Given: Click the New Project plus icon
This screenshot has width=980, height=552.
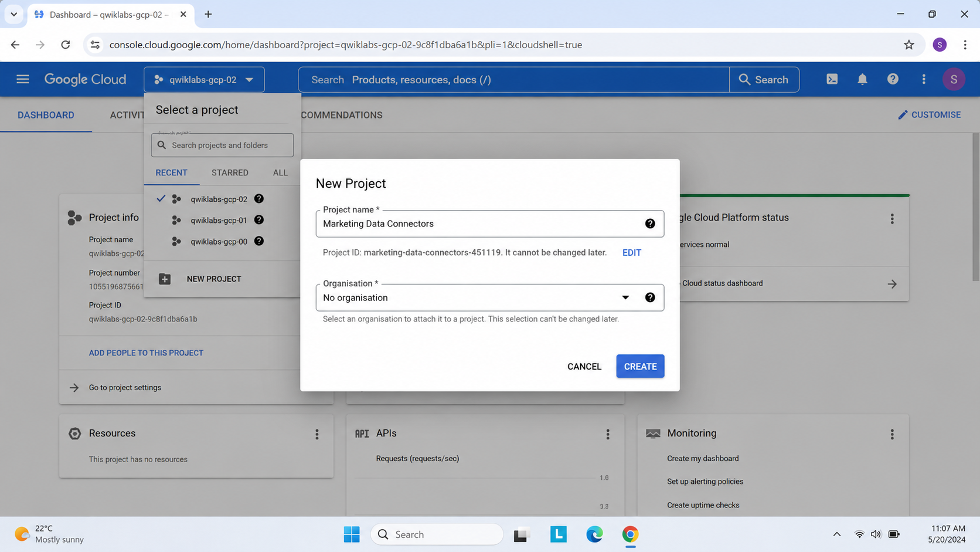Looking at the screenshot, I should pos(165,279).
